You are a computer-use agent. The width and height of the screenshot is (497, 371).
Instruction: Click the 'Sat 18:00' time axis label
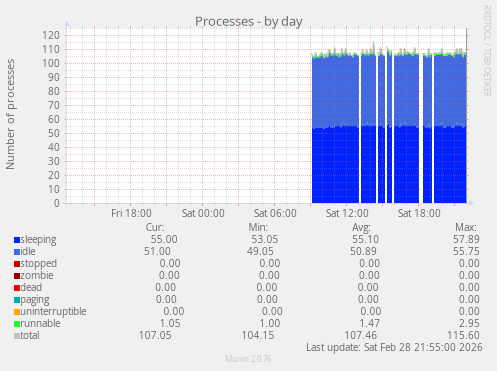pyautogui.click(x=419, y=213)
